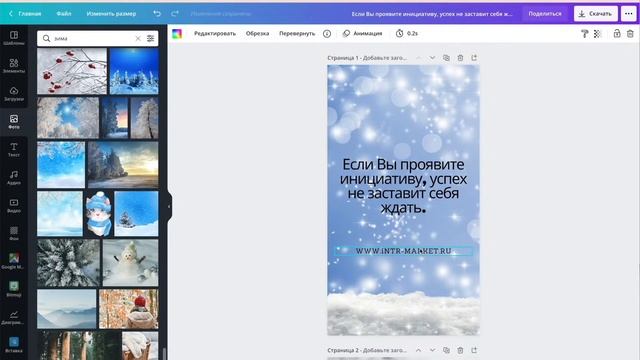Open the Диаграммы (Charts) sidebar panel
This screenshot has height=360, width=640.
[13, 317]
